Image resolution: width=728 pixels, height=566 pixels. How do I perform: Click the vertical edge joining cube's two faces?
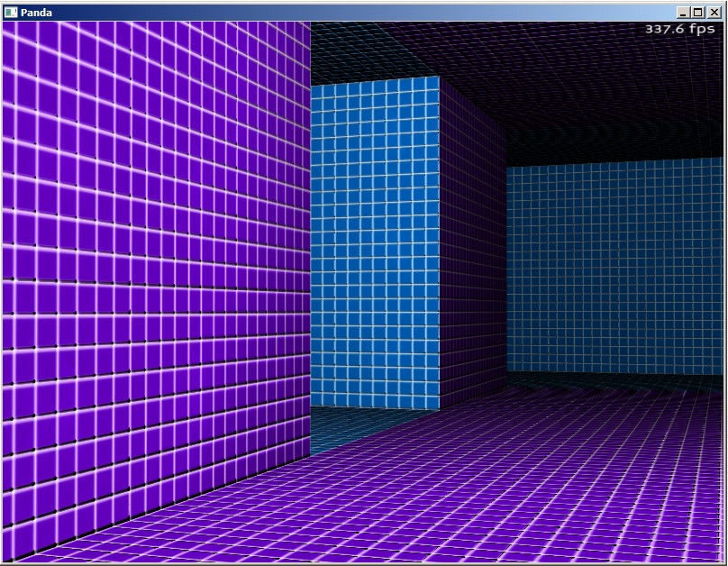(440, 243)
